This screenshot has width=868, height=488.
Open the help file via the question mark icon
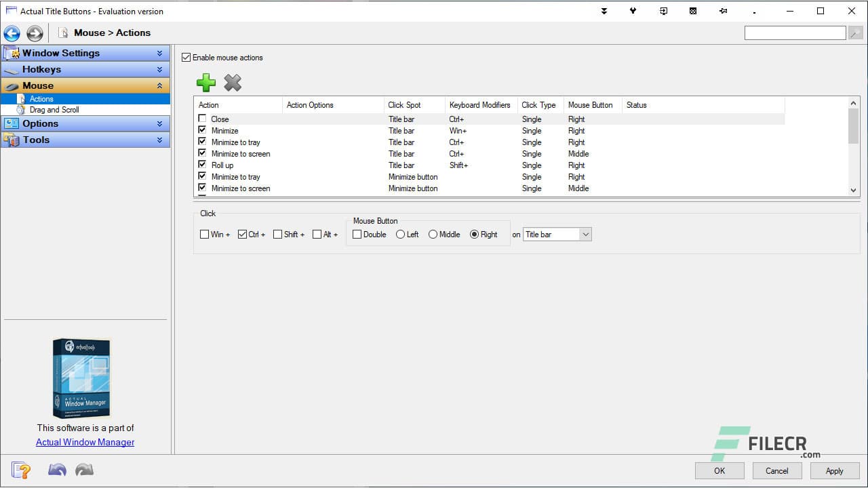coord(20,470)
